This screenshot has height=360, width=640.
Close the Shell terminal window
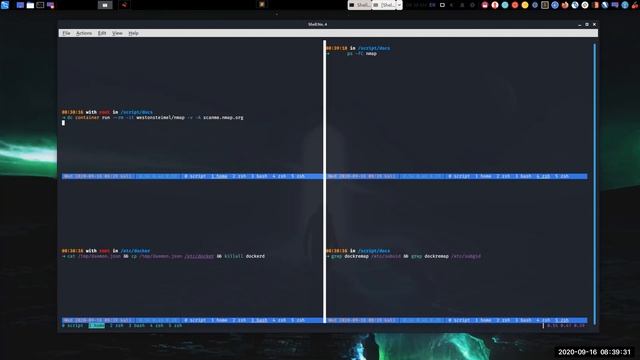pos(594,24)
